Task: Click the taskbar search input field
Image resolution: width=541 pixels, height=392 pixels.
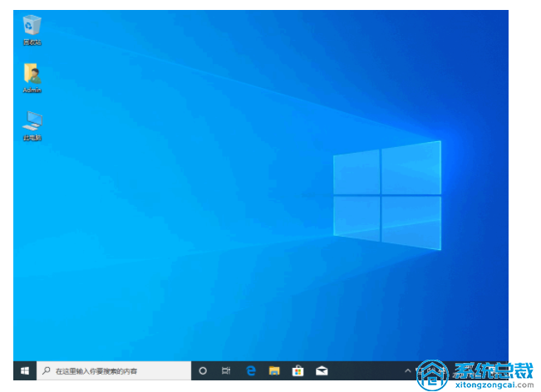Action: coord(114,370)
